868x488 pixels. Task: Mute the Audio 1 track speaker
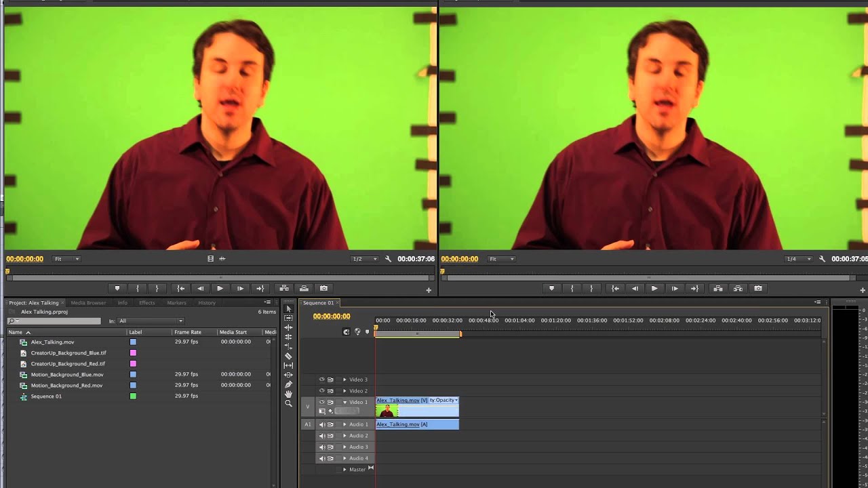coord(322,424)
